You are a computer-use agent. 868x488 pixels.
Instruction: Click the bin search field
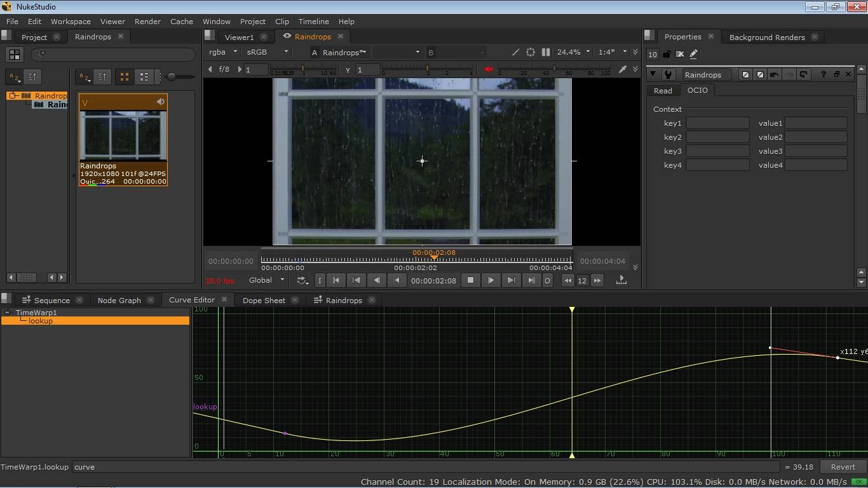point(113,55)
